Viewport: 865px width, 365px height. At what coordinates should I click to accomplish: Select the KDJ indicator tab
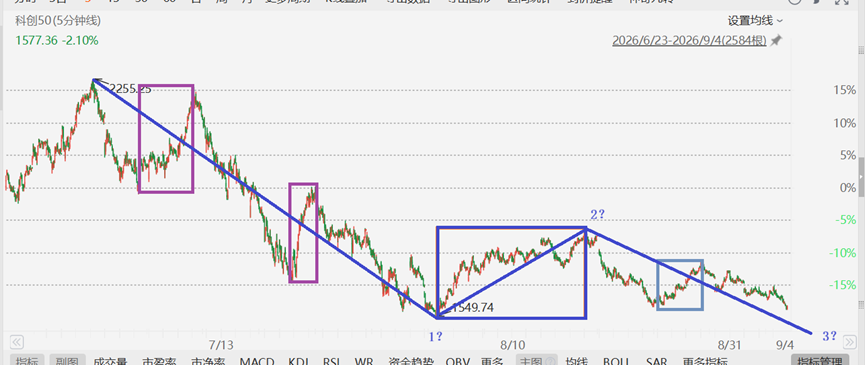(x=299, y=361)
